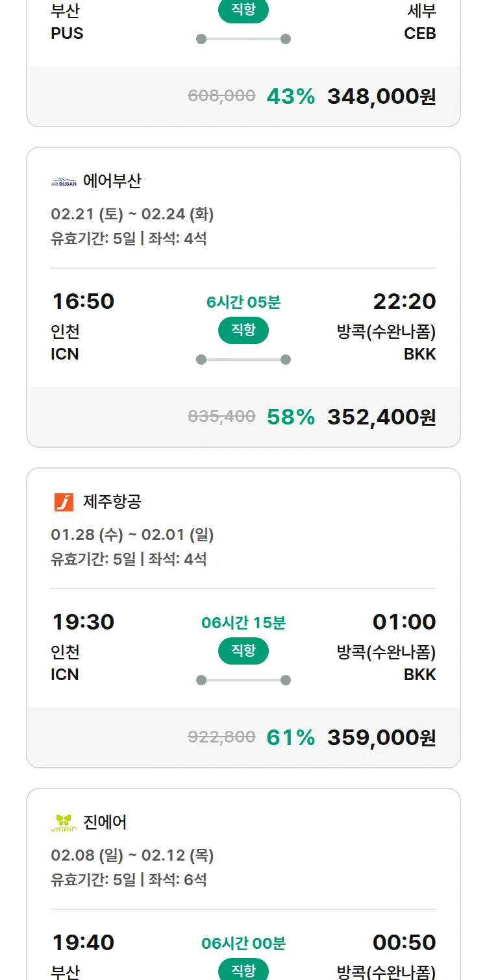Click the 01:00 Bangkok arrival time
Image resolution: width=487 pixels, height=980 pixels.
pyautogui.click(x=404, y=622)
